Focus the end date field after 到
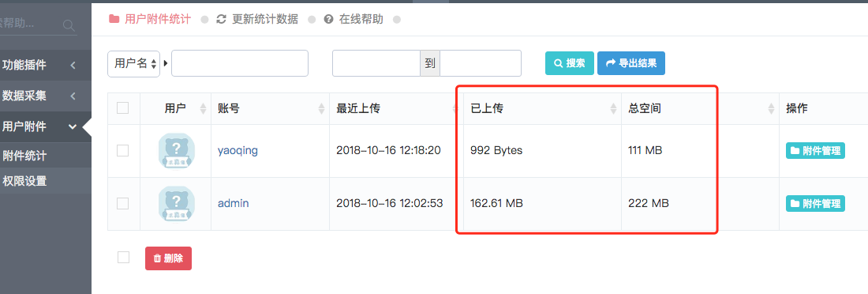 tap(481, 63)
